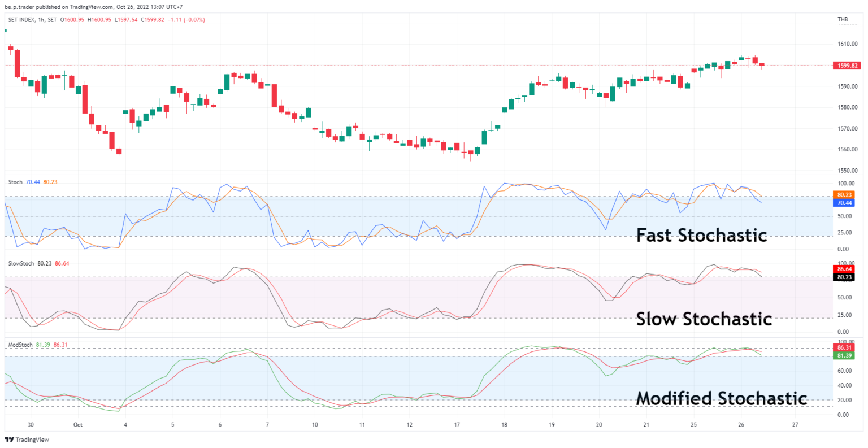This screenshot has height=448, width=868.
Task: Click the red 86.64 SlowStoch value tag
Action: tap(844, 269)
